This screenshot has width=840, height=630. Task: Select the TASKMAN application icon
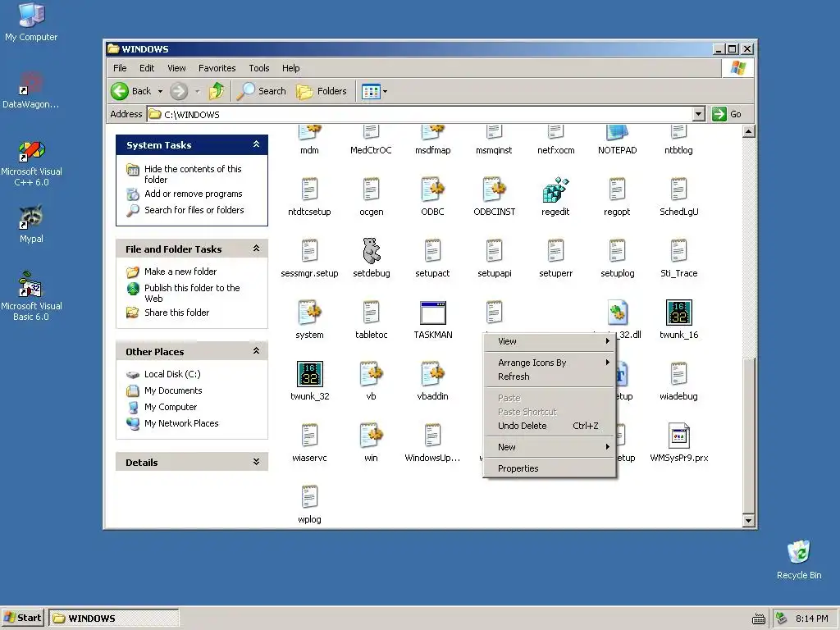[x=433, y=313]
